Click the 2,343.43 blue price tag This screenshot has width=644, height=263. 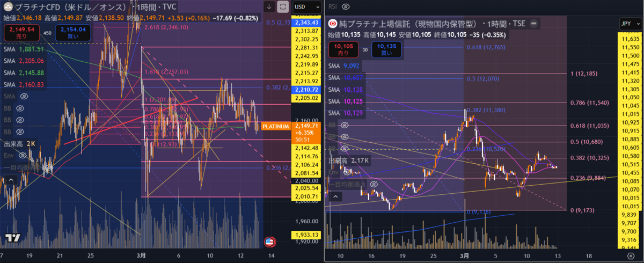[305, 22]
